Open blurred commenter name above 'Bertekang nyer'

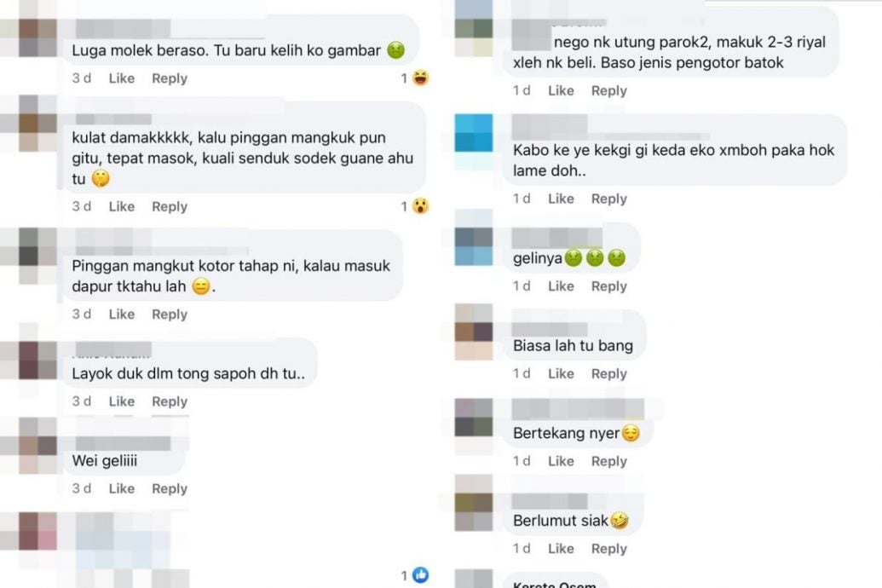(578, 409)
